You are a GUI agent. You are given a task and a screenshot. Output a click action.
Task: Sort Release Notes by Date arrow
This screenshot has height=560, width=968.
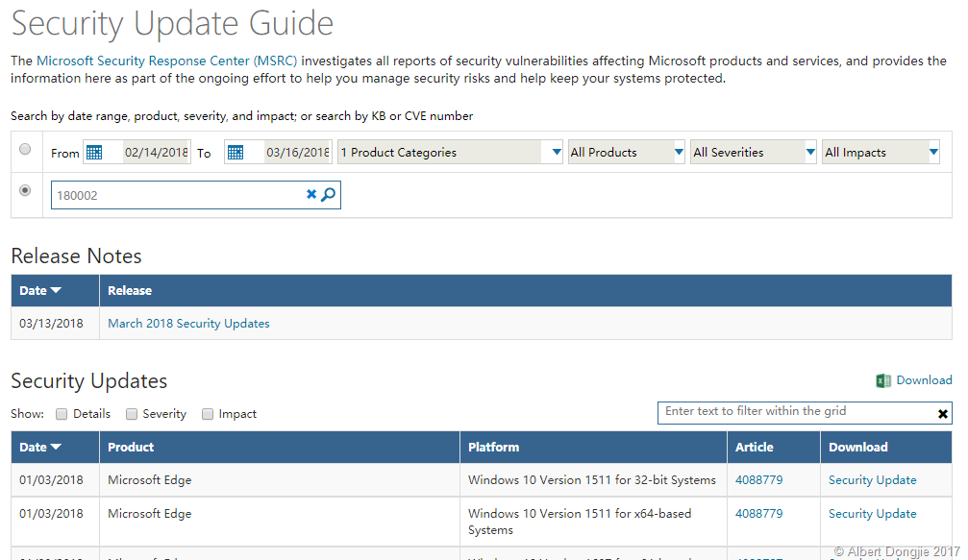(x=56, y=291)
